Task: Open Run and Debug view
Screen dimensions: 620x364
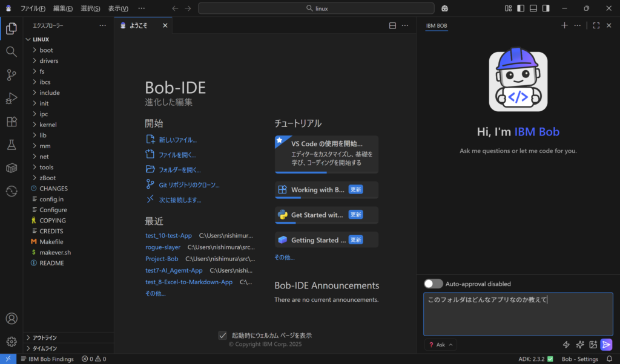Action: (x=11, y=98)
